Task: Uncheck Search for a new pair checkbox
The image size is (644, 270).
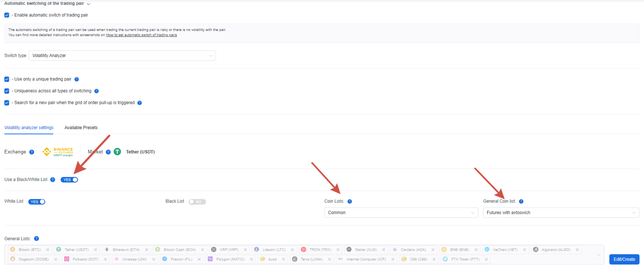Action: pyautogui.click(x=7, y=103)
